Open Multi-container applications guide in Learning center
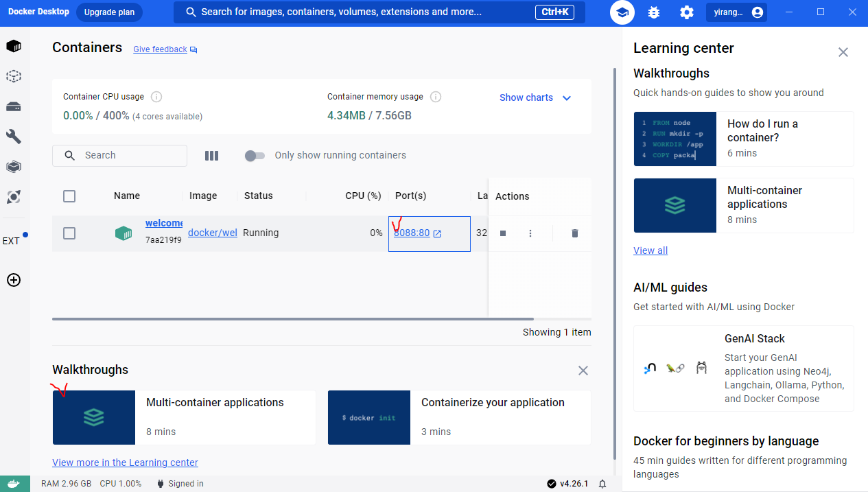The image size is (868, 492). click(744, 205)
